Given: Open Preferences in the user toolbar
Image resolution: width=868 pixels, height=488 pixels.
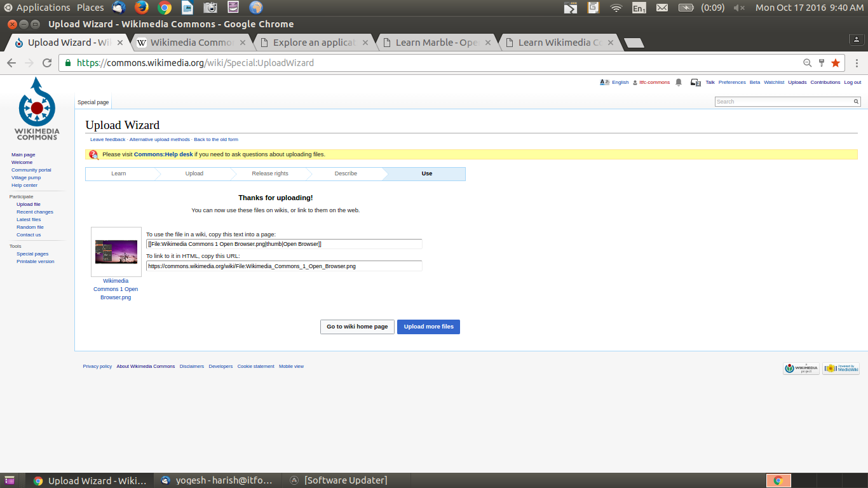Looking at the screenshot, I should click(x=732, y=83).
